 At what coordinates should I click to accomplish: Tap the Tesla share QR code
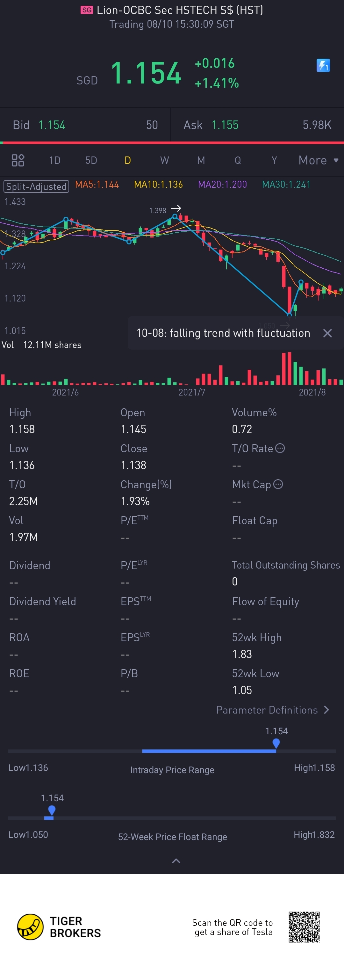(x=304, y=927)
